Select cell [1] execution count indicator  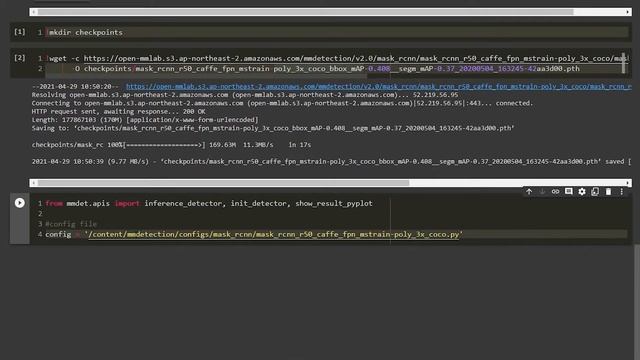coord(20,31)
